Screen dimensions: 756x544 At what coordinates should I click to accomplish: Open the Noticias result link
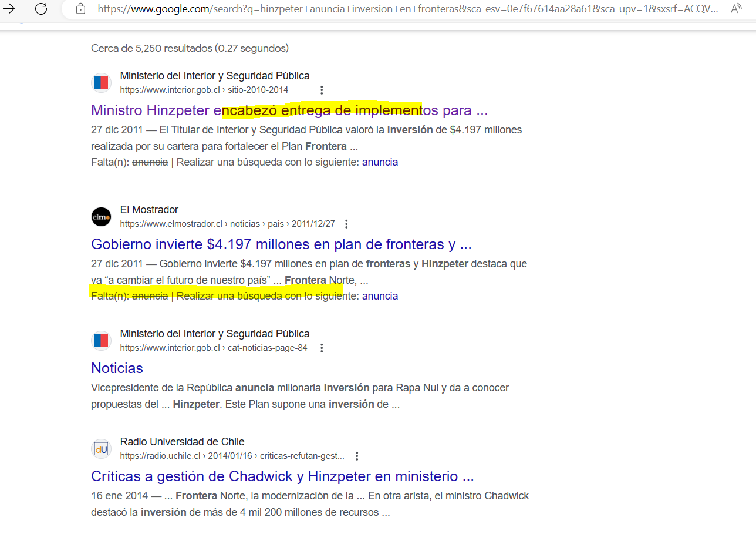[117, 368]
